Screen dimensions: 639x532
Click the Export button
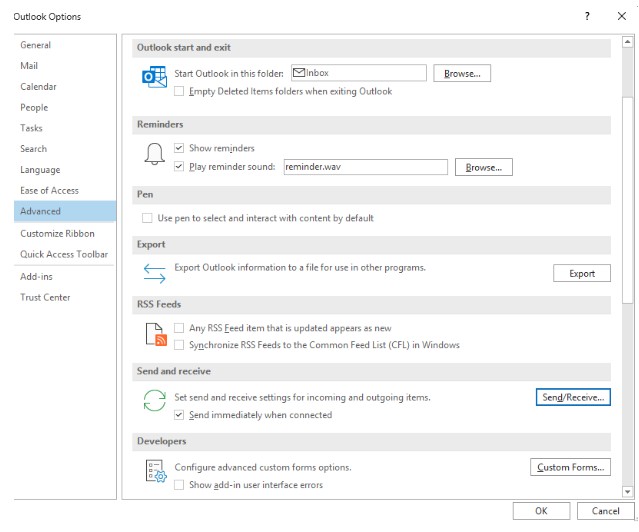(x=582, y=273)
